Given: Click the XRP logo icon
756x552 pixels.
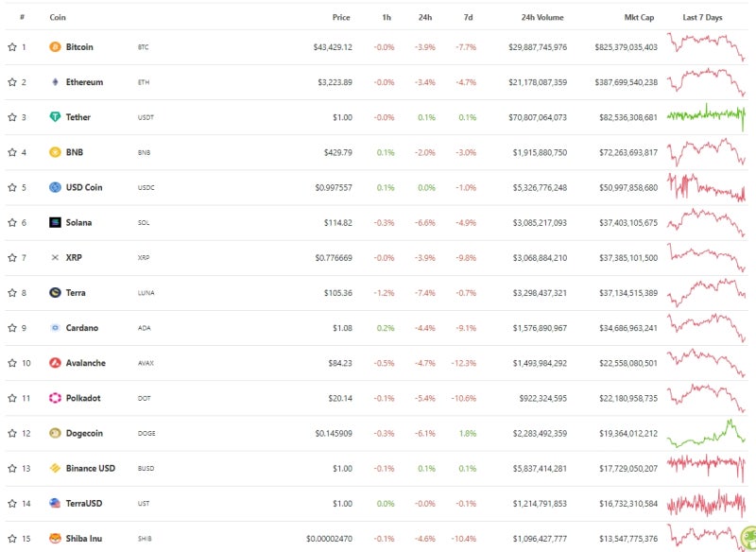Looking at the screenshot, I should (x=55, y=257).
